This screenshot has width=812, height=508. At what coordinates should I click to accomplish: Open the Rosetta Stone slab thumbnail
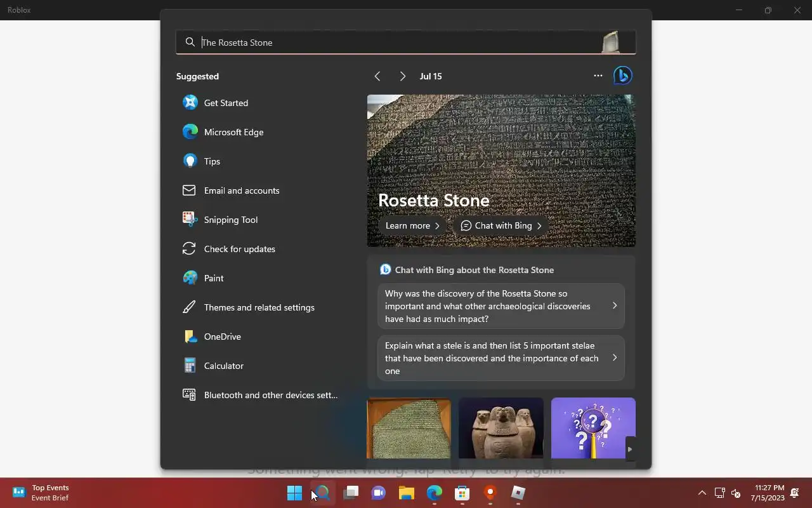[409, 428]
